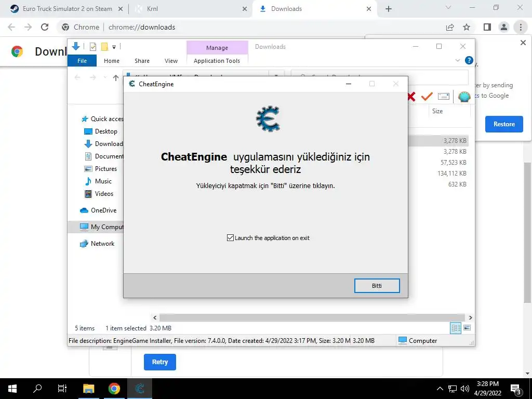The height and width of the screenshot is (399, 532).
Task: Toggle Chrome side panel icon
Action: (x=487, y=27)
